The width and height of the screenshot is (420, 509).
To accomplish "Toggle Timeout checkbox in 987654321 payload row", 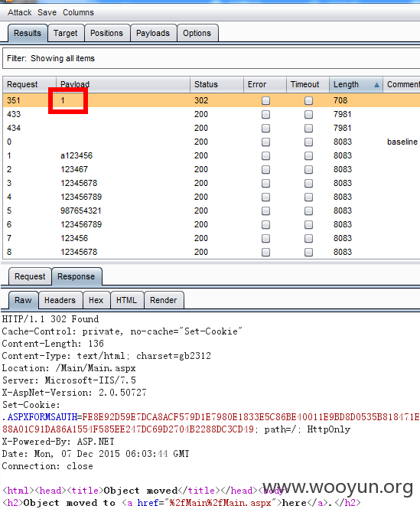I will [x=308, y=211].
